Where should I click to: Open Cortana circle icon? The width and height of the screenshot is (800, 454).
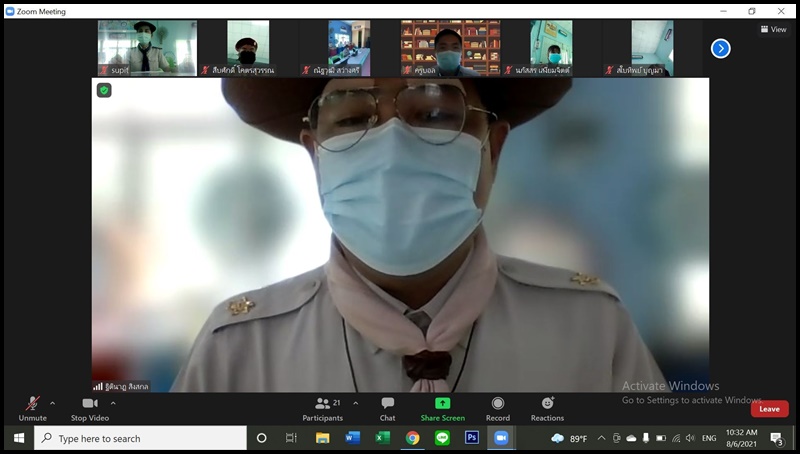pos(261,438)
